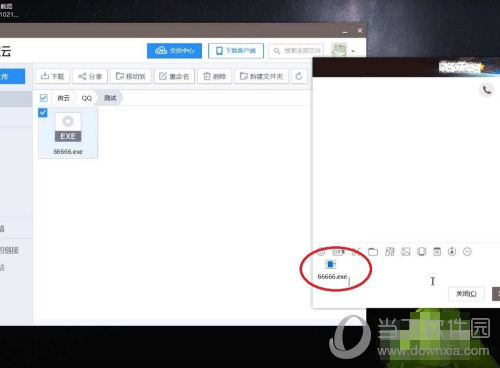Image resolution: width=500 pixels, height=368 pixels.
Task: Click the refresh icon in Weiyun toolbar
Action: (x=299, y=76)
